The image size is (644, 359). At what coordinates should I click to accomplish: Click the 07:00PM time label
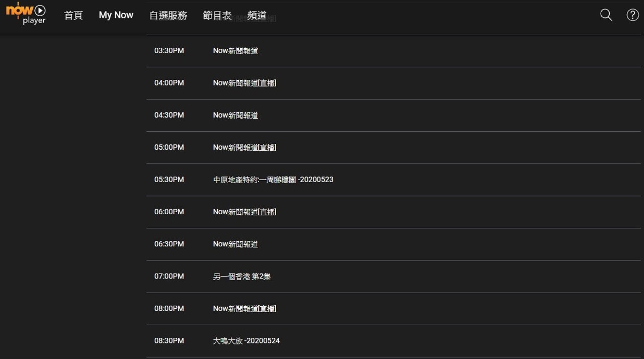click(169, 276)
